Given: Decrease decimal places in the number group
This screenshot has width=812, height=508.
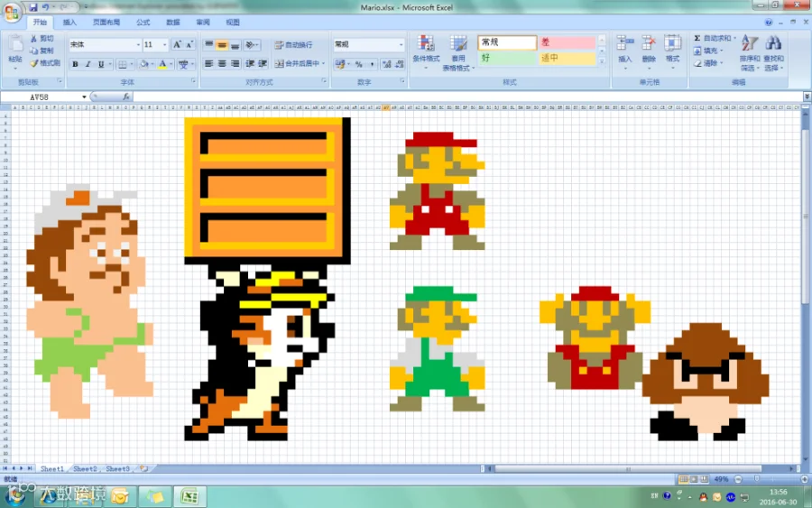Looking at the screenshot, I should (x=400, y=64).
